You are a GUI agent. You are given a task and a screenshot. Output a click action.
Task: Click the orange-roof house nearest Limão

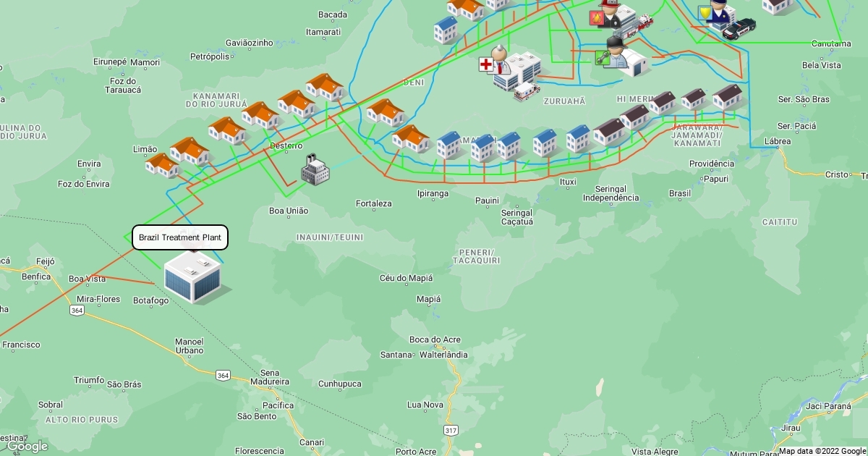162,166
